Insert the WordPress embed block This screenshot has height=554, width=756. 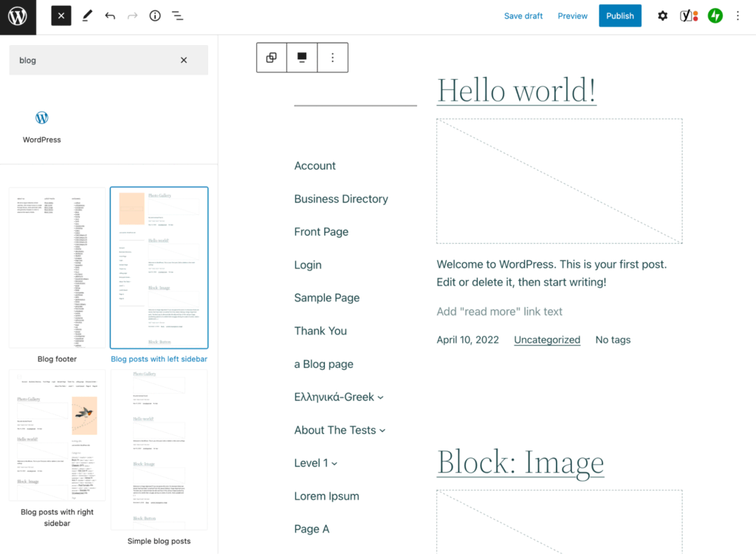click(42, 126)
